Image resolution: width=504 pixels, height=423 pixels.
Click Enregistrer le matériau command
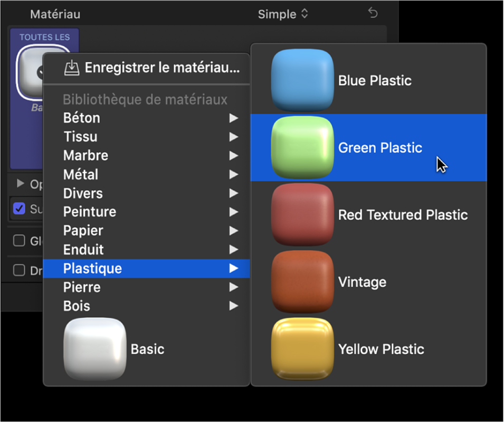158,68
